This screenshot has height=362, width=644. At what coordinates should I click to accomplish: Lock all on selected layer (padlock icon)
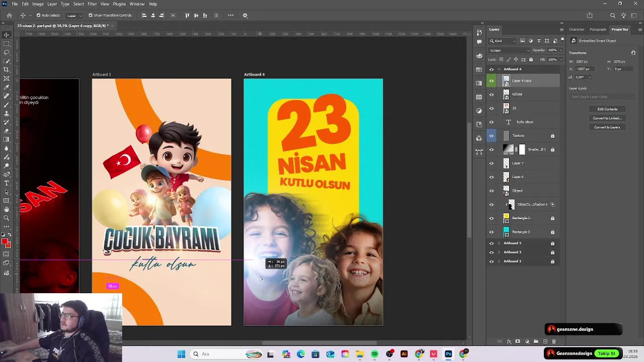(x=531, y=59)
